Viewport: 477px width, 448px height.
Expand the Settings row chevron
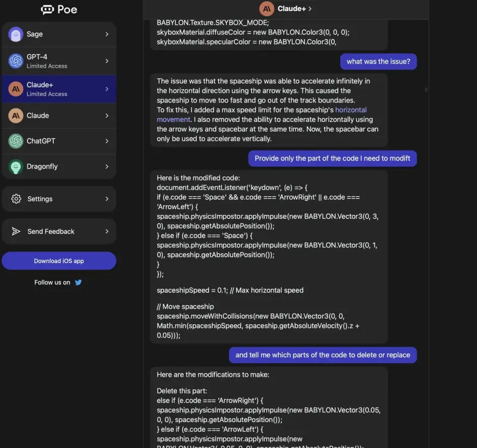point(107,199)
